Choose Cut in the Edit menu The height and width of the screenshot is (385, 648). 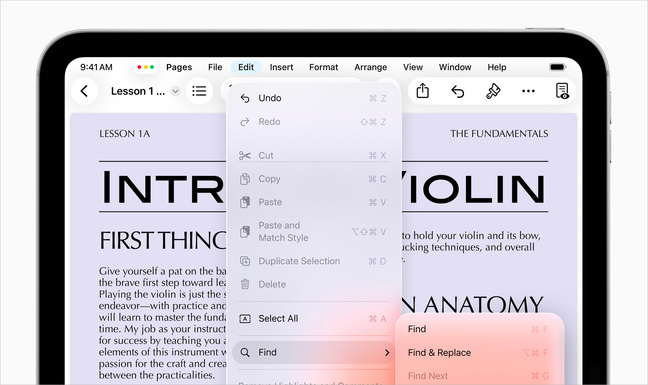click(313, 155)
